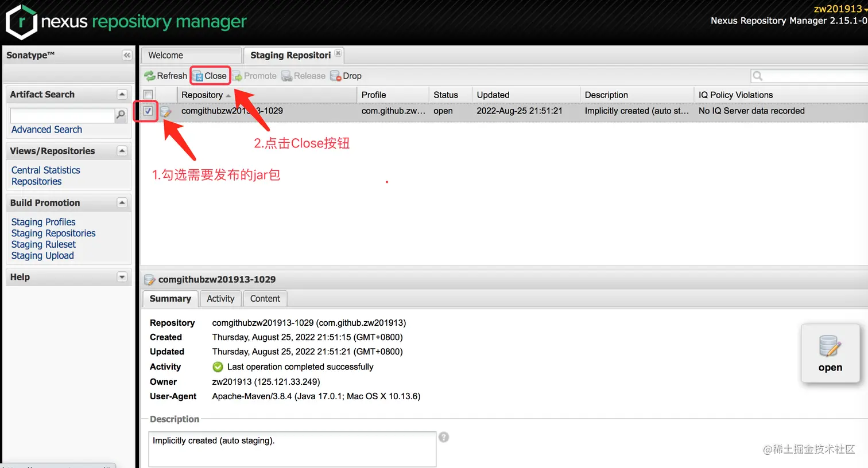Expand the Help panel
868x468 pixels.
tap(122, 277)
